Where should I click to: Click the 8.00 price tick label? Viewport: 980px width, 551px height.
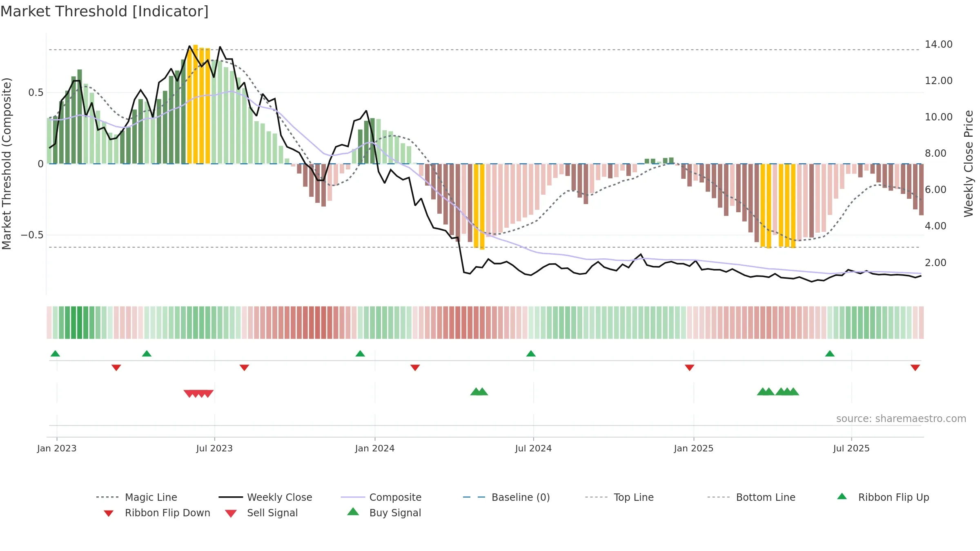point(935,153)
